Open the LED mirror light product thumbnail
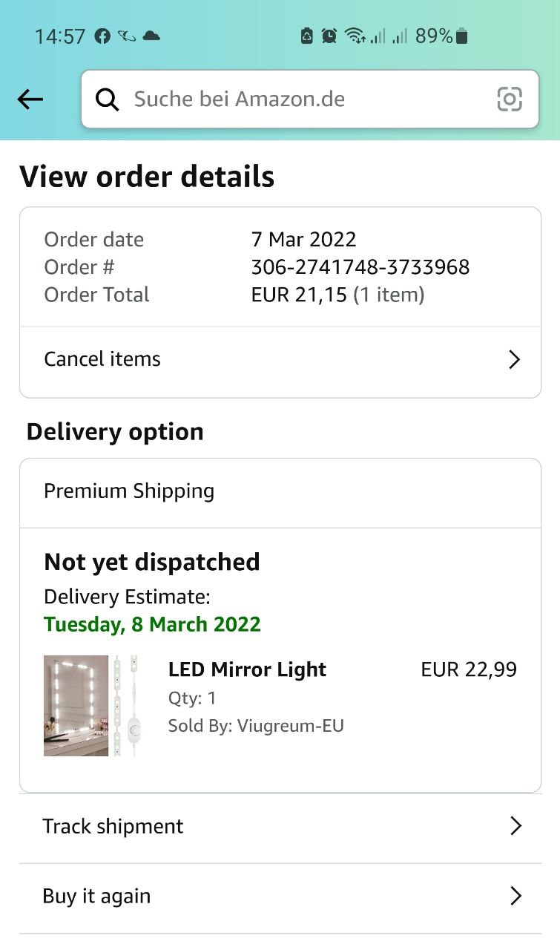The width and height of the screenshot is (560, 950). [x=92, y=705]
